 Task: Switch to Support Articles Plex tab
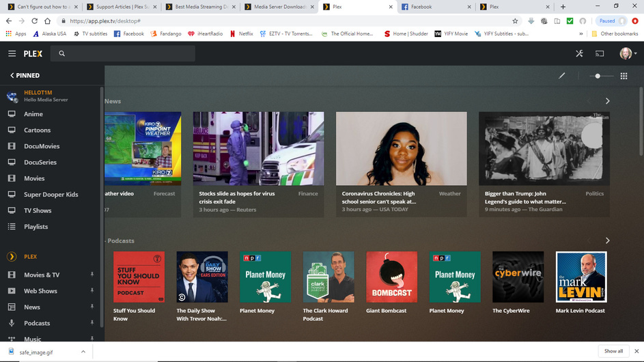pos(121,7)
